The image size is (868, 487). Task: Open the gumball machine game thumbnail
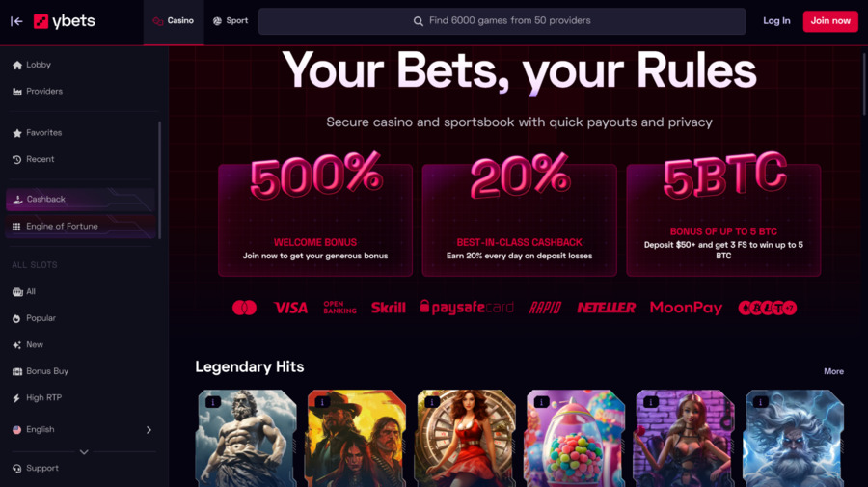click(x=575, y=438)
